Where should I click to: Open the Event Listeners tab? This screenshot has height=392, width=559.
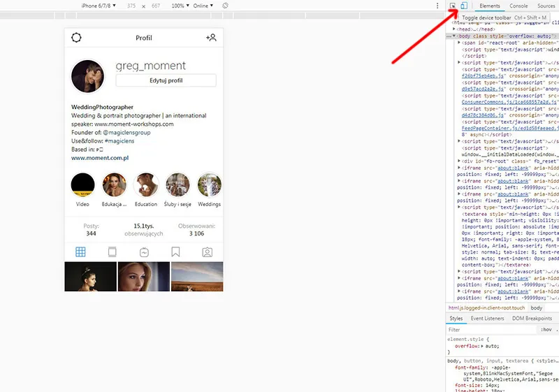point(487,318)
